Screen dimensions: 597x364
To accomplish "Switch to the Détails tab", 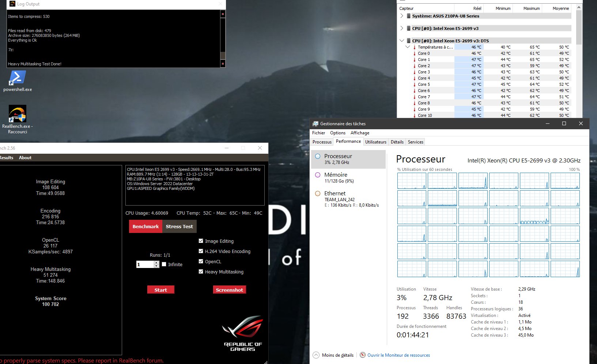I will tap(397, 142).
